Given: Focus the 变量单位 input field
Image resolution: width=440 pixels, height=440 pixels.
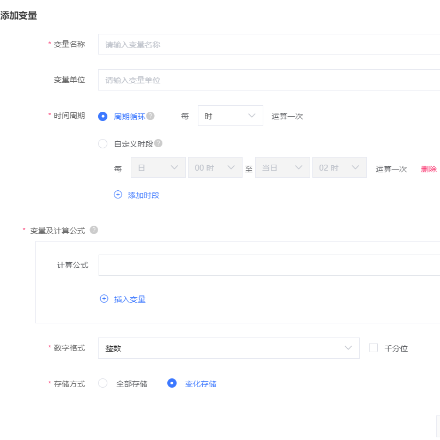Looking at the screenshot, I should [x=269, y=80].
